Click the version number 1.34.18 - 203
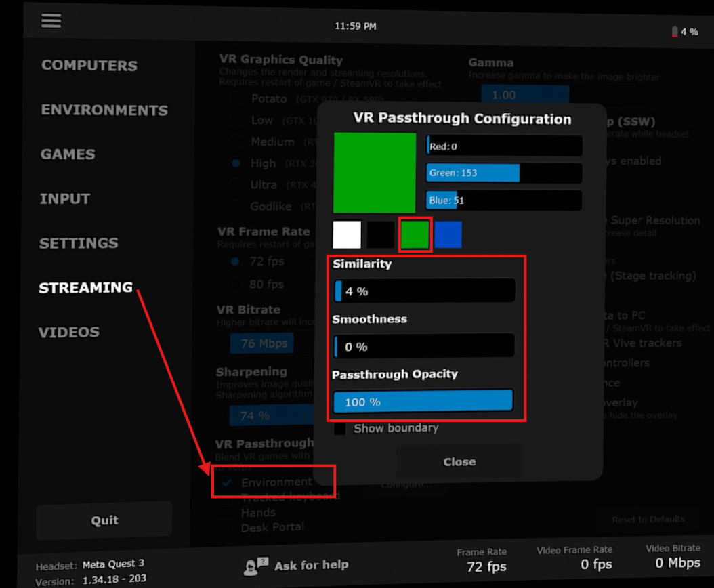The image size is (714, 588). (x=114, y=579)
